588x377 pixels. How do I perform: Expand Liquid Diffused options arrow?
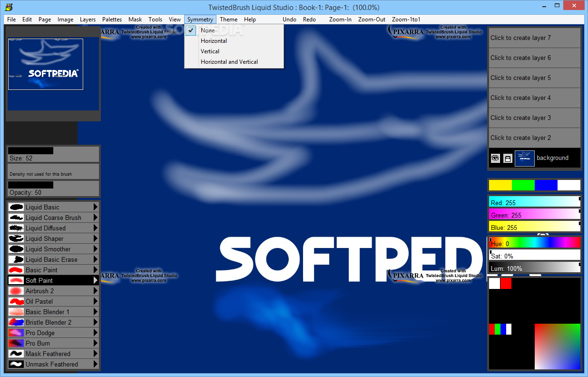point(96,228)
